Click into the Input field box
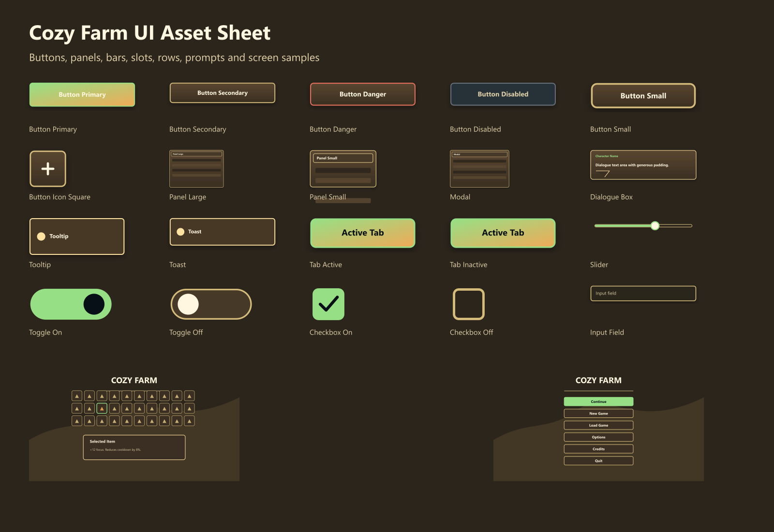774x532 pixels. click(643, 294)
